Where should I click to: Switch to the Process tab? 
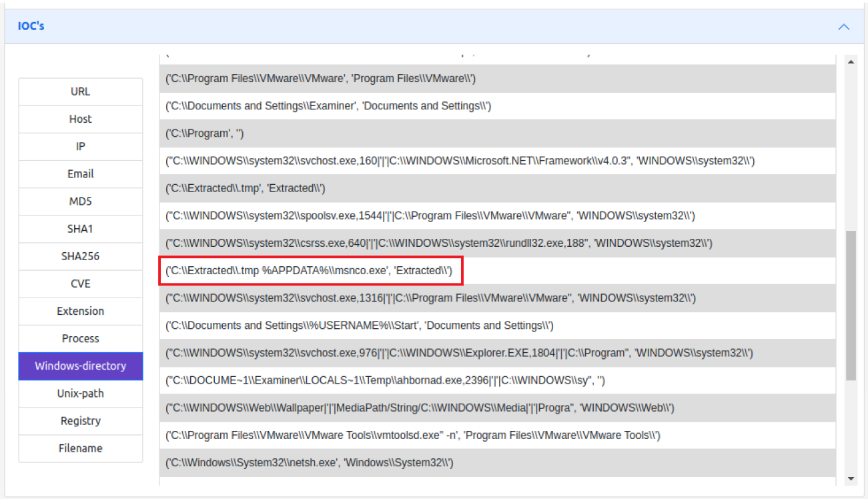coord(80,338)
